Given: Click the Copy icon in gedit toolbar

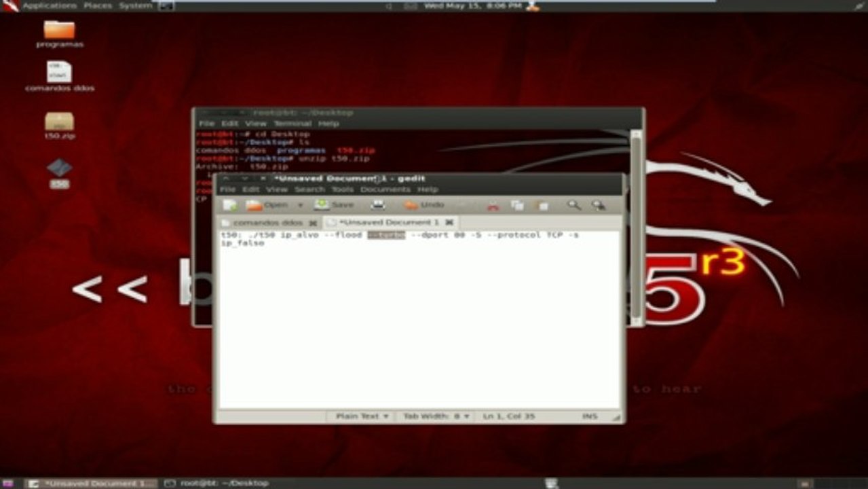Looking at the screenshot, I should tap(518, 205).
